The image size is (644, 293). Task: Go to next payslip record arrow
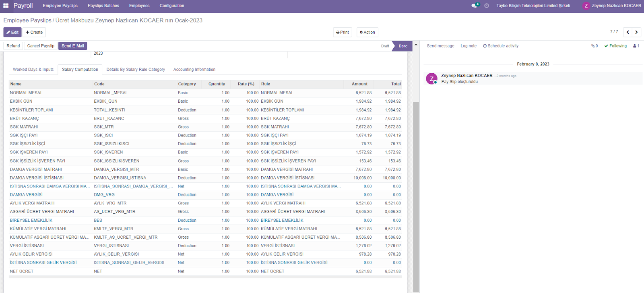coord(636,32)
